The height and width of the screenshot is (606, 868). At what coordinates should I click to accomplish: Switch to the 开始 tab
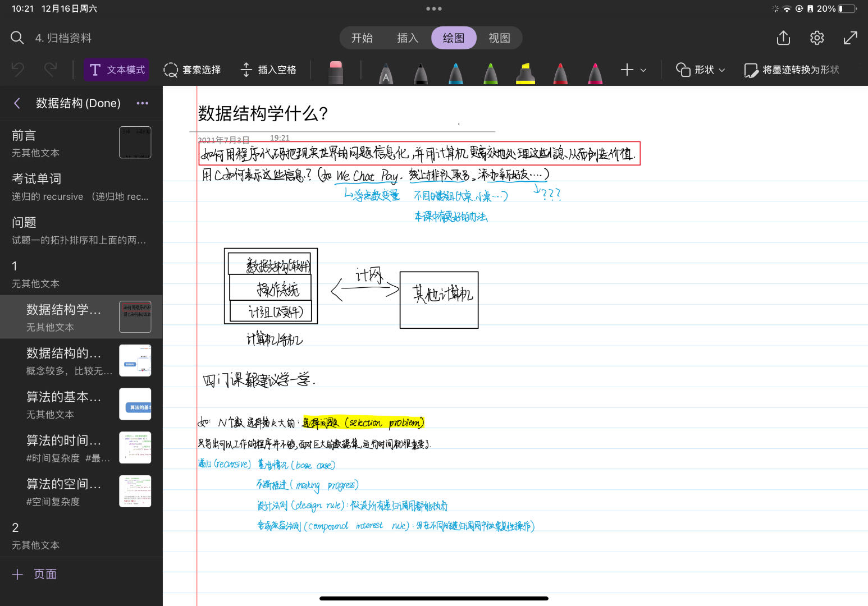click(362, 38)
